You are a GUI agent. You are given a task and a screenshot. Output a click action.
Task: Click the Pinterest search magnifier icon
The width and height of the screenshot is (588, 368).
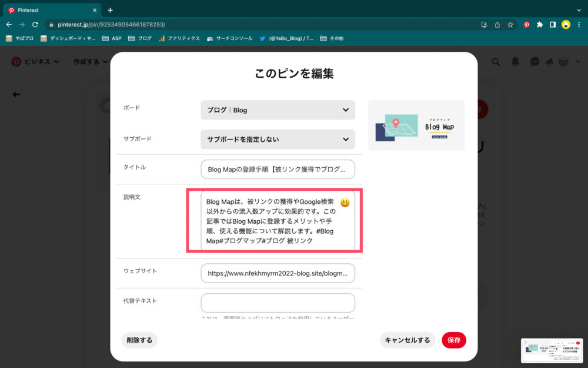pos(496,62)
